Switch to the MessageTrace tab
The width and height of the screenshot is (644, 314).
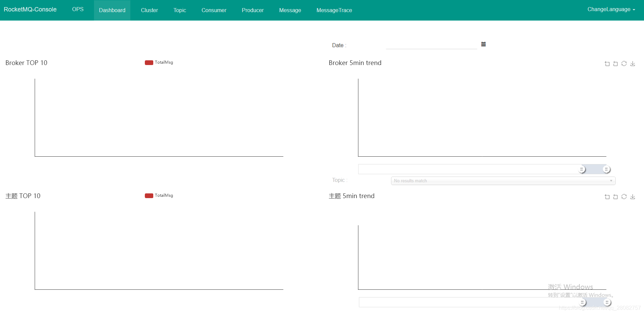click(x=334, y=10)
